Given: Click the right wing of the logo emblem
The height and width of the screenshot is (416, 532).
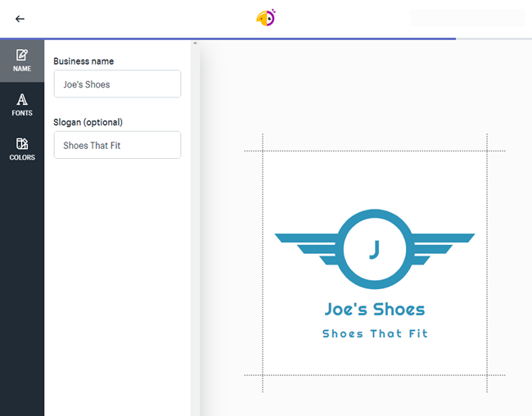Looking at the screenshot, I should coord(442,245).
